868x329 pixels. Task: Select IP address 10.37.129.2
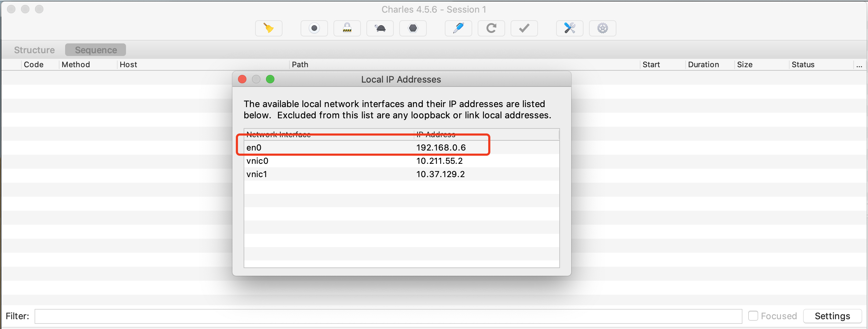pos(440,174)
